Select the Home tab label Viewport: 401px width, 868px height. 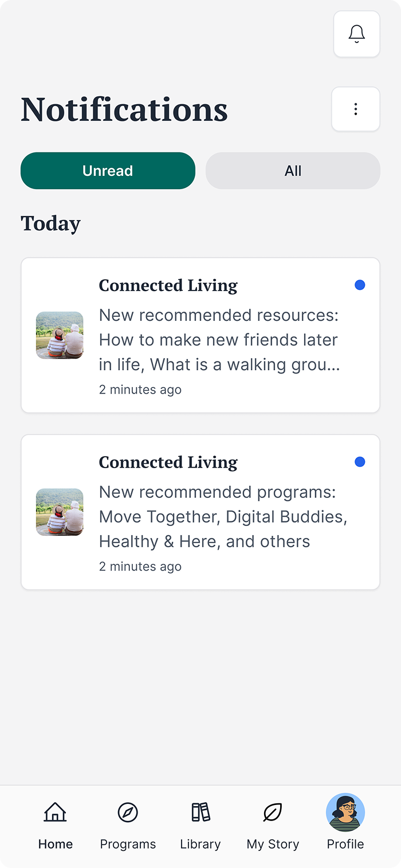pos(55,843)
